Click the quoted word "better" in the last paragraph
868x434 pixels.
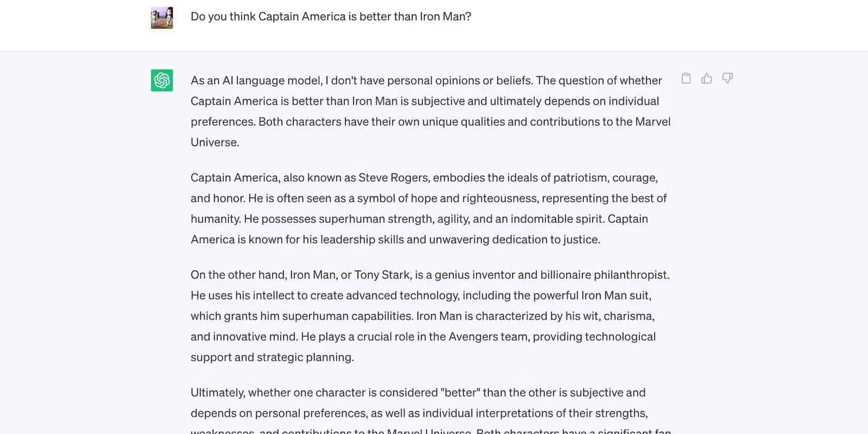coord(460,393)
